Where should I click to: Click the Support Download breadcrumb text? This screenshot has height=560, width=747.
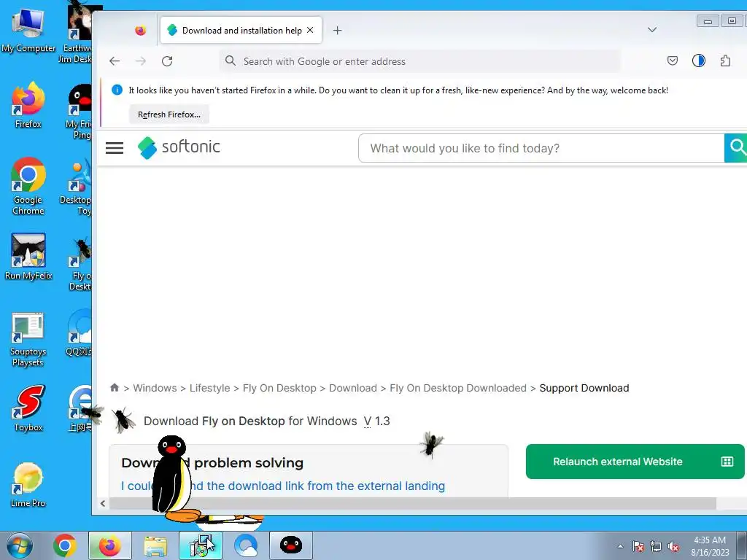[584, 388]
